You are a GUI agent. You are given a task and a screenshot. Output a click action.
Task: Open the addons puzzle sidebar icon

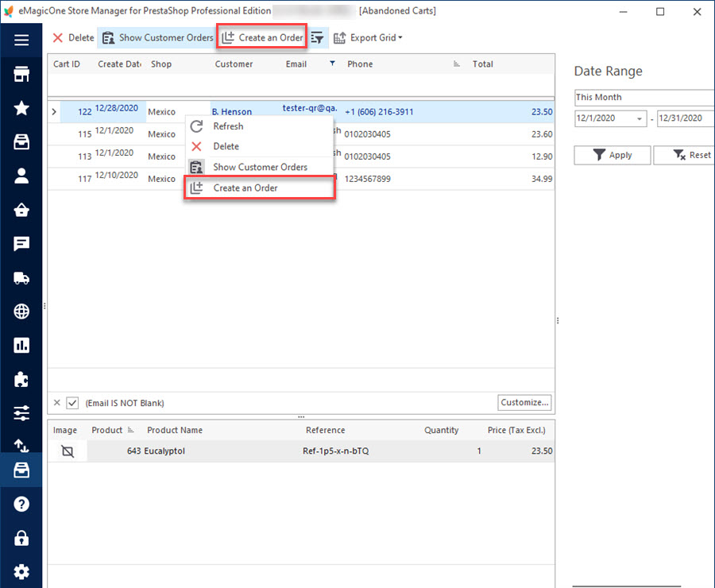point(21,379)
